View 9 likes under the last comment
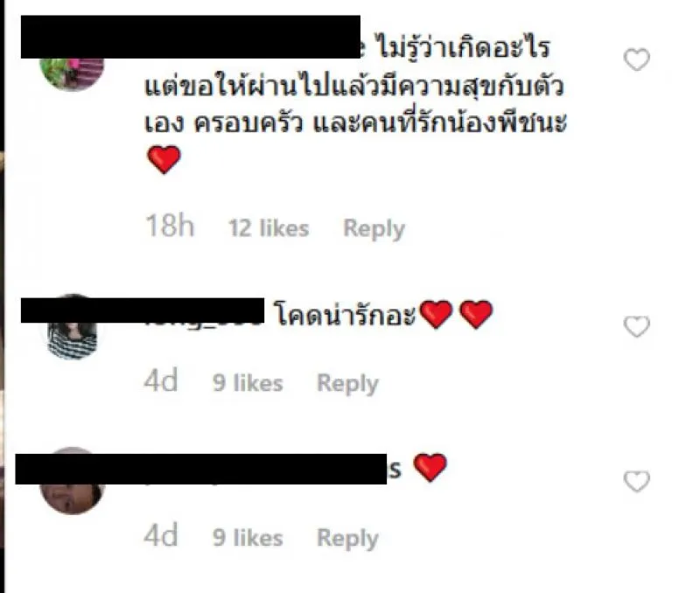 click(x=248, y=538)
